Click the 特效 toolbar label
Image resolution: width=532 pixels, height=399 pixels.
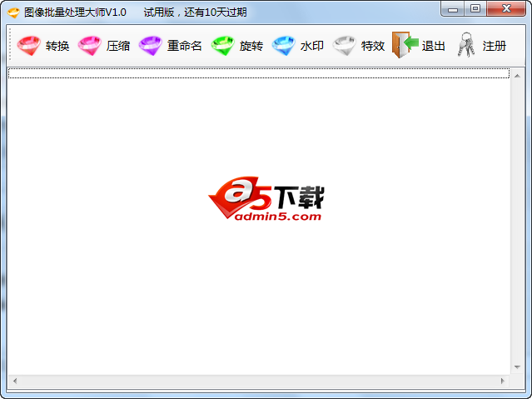click(x=372, y=46)
